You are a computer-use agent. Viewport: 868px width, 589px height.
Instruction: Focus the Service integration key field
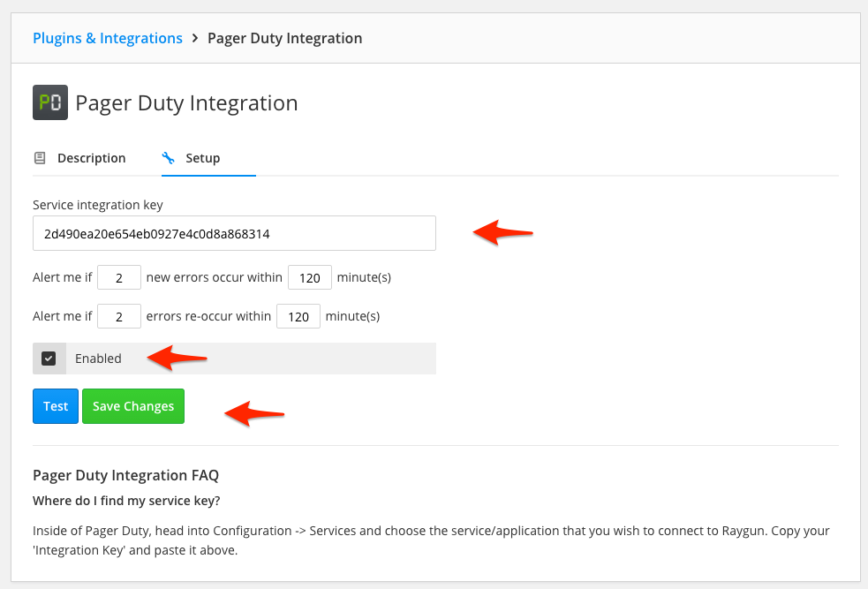[x=234, y=234]
